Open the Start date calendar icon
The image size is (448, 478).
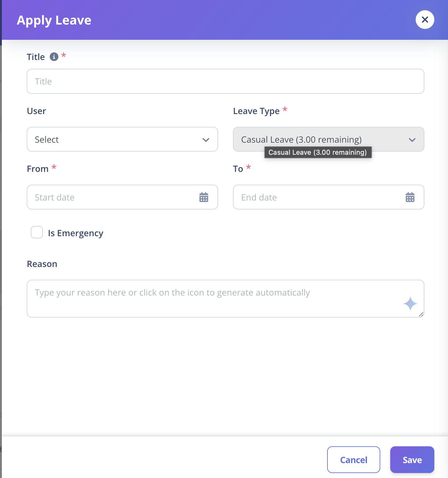click(204, 197)
